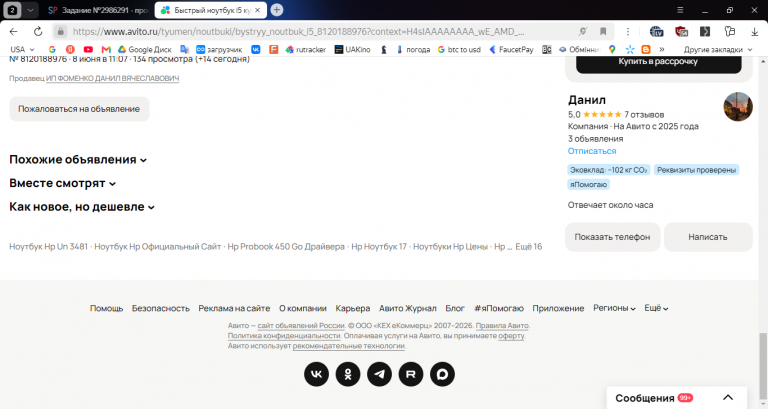768x409 pixels.
Task: Open О компании footer link
Action: pos(303,309)
